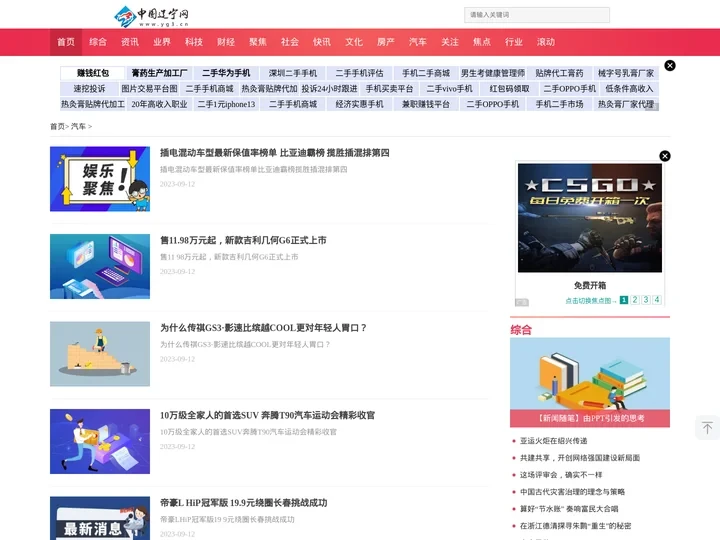Go to the 社会 section
The image size is (720, 540).
pos(290,42)
